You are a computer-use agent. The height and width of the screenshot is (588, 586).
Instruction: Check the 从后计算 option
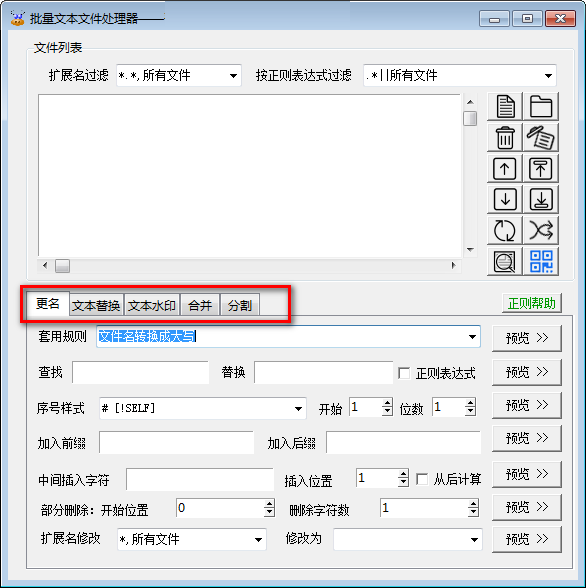point(422,479)
